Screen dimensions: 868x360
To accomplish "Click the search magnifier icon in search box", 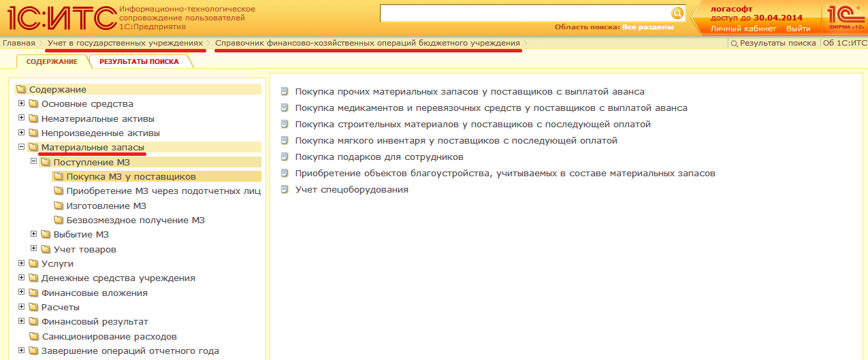I will click(677, 14).
